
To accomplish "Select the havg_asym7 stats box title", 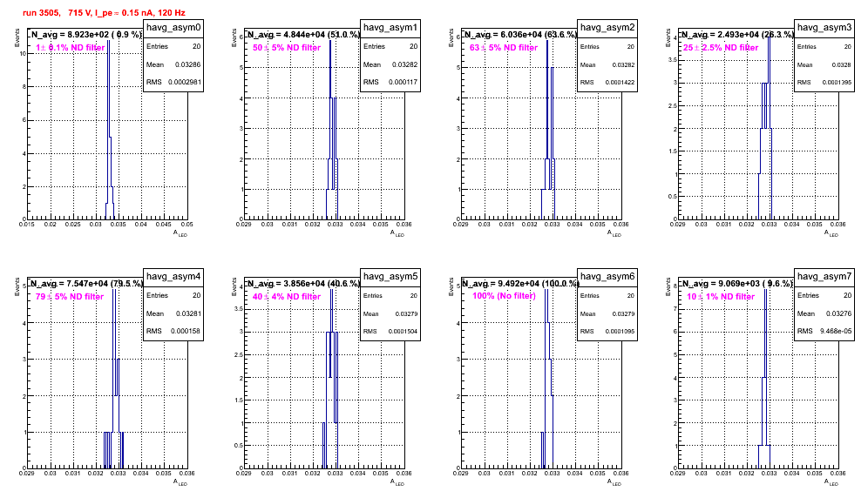I will click(824, 277).
